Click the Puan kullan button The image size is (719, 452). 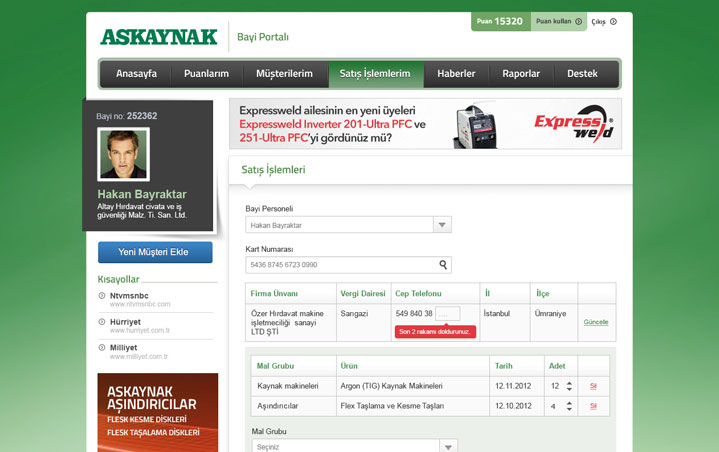click(559, 22)
